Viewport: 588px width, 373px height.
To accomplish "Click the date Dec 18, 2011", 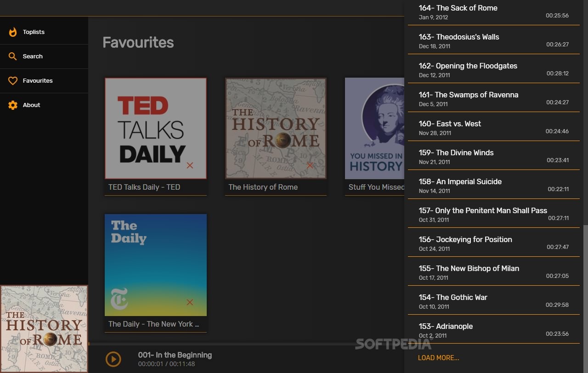I will pyautogui.click(x=435, y=46).
